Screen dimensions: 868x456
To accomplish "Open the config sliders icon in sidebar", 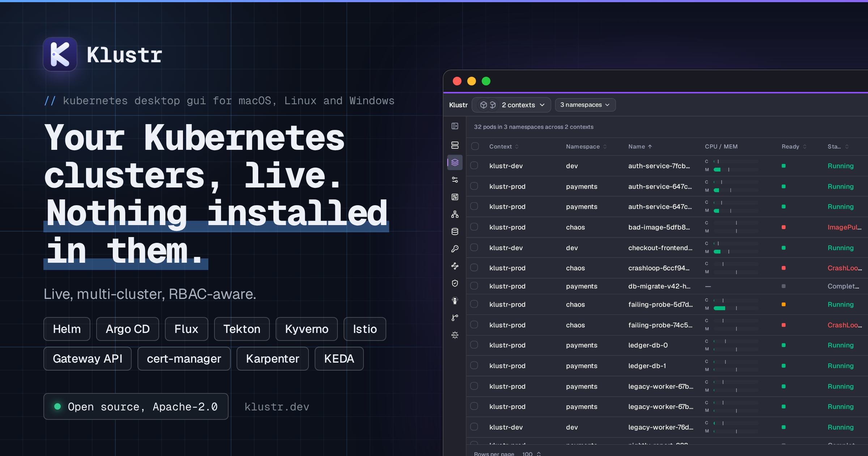I will (x=455, y=180).
